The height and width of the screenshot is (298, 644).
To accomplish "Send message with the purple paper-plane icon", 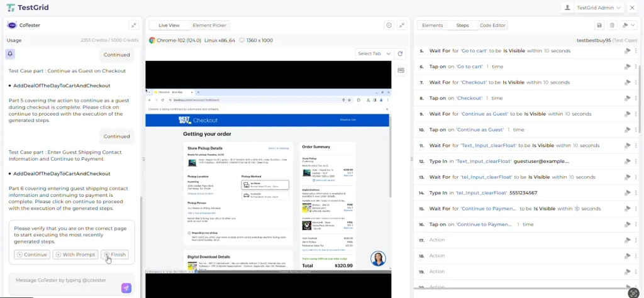I will click(x=126, y=288).
